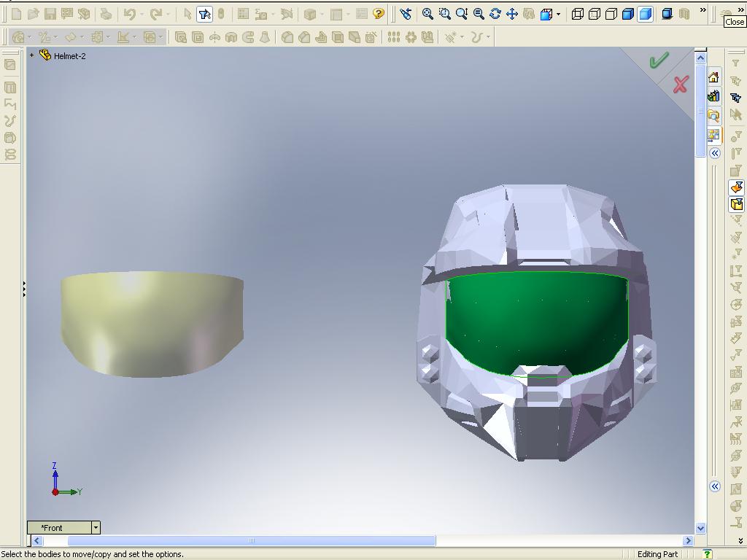Screen dimensions: 747x560
Task: Cancel with the red X
Action: click(x=681, y=85)
